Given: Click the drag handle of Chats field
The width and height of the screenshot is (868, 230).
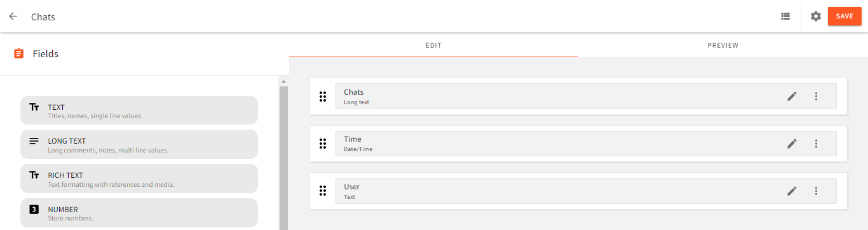Looking at the screenshot, I should (323, 97).
